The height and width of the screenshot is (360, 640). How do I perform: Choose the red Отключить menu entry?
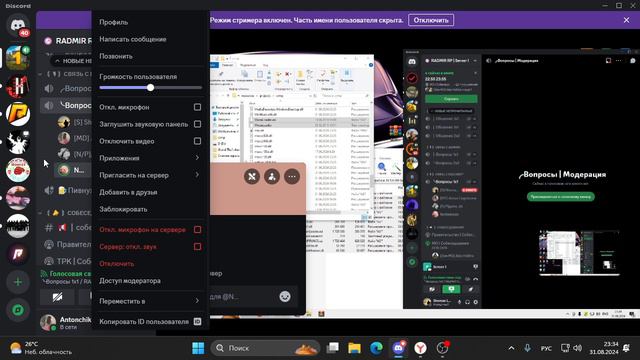(x=150, y=264)
